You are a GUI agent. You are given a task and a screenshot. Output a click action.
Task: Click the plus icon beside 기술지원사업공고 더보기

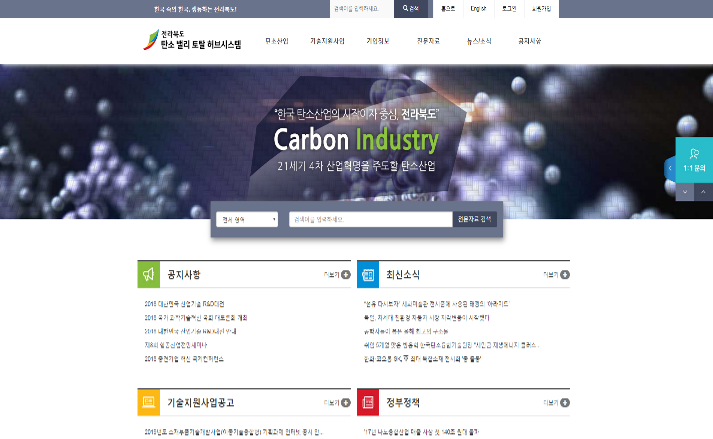346,403
